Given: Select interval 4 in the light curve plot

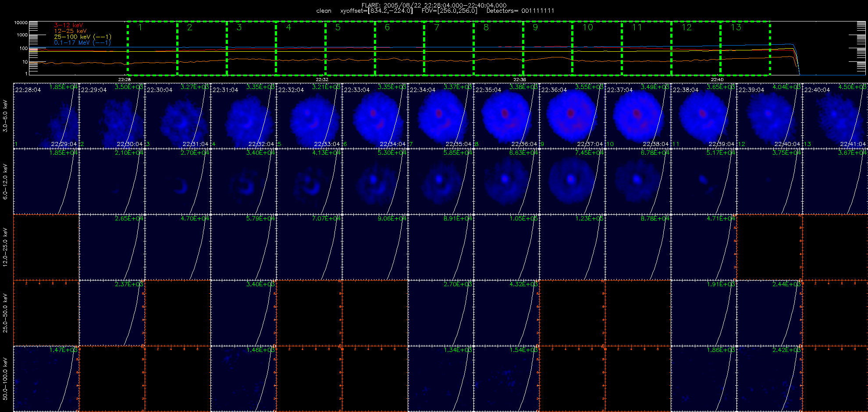Looking at the screenshot, I should tap(301, 48).
